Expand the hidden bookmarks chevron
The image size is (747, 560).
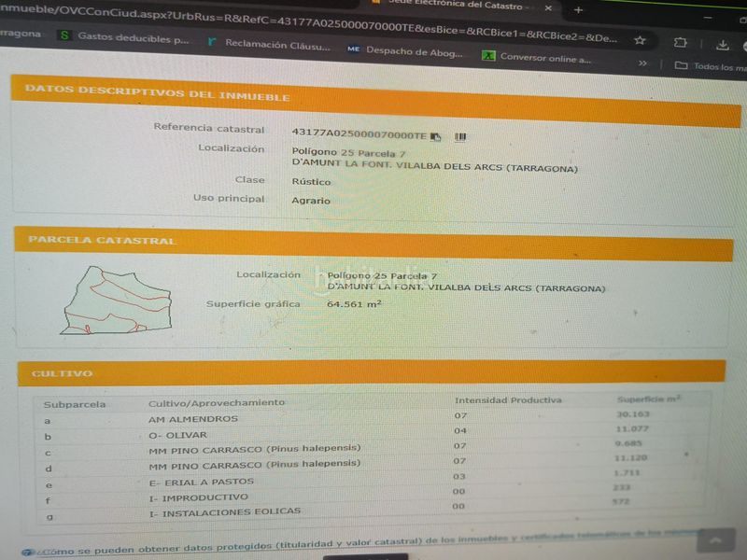[642, 63]
